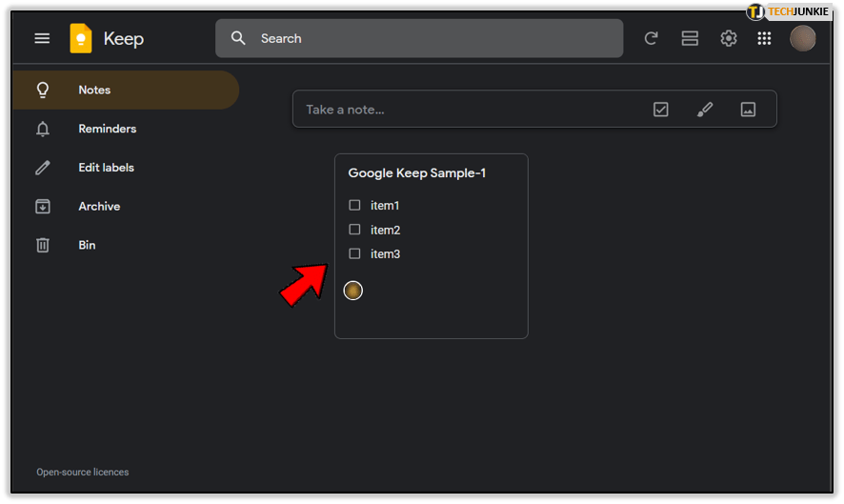
Task: Check the item1 checkbox
Action: click(x=354, y=205)
